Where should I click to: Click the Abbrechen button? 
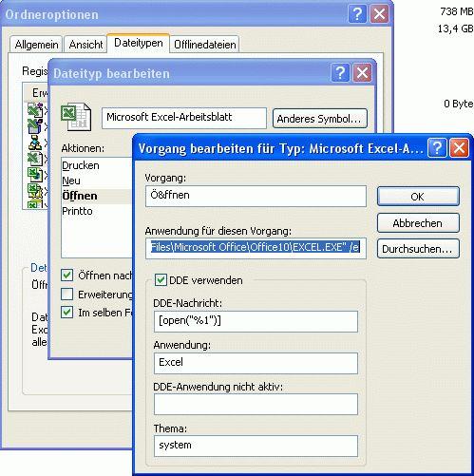[418, 223]
